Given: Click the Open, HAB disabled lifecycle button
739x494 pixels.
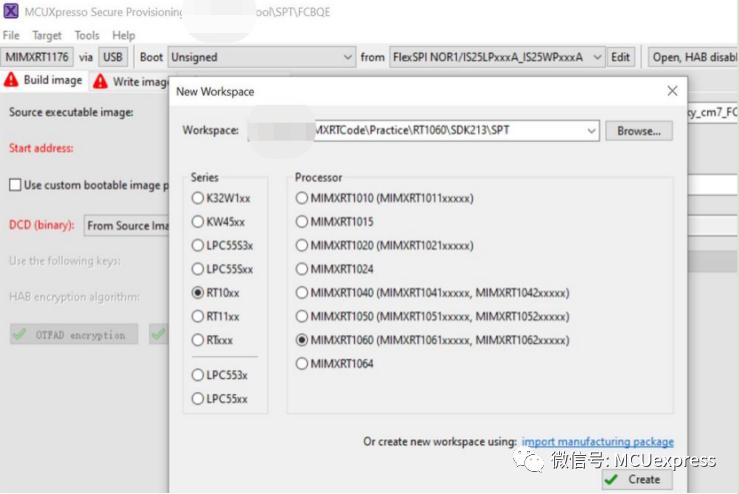Looking at the screenshot, I should 693,57.
